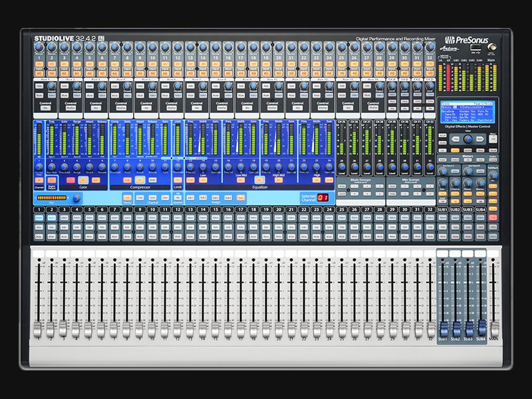
Task: Toggle the Low EQ Shelf button
Action: (x=190, y=180)
